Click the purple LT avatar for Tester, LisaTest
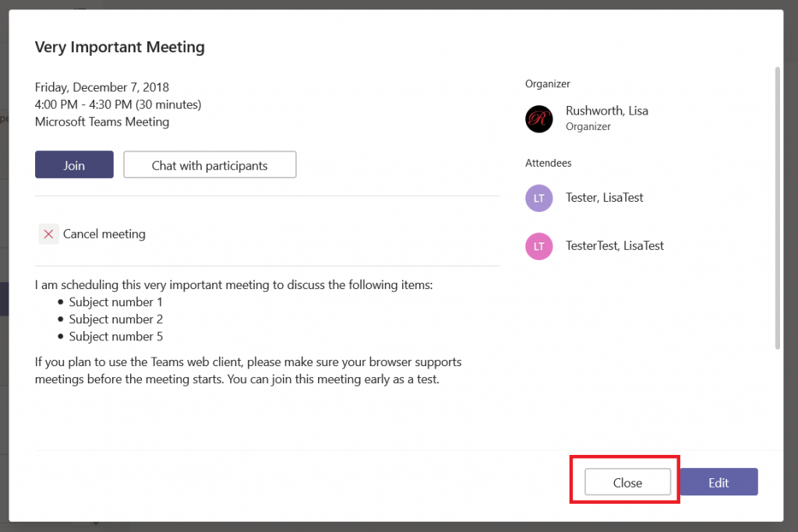The width and height of the screenshot is (798, 532). coord(539,199)
